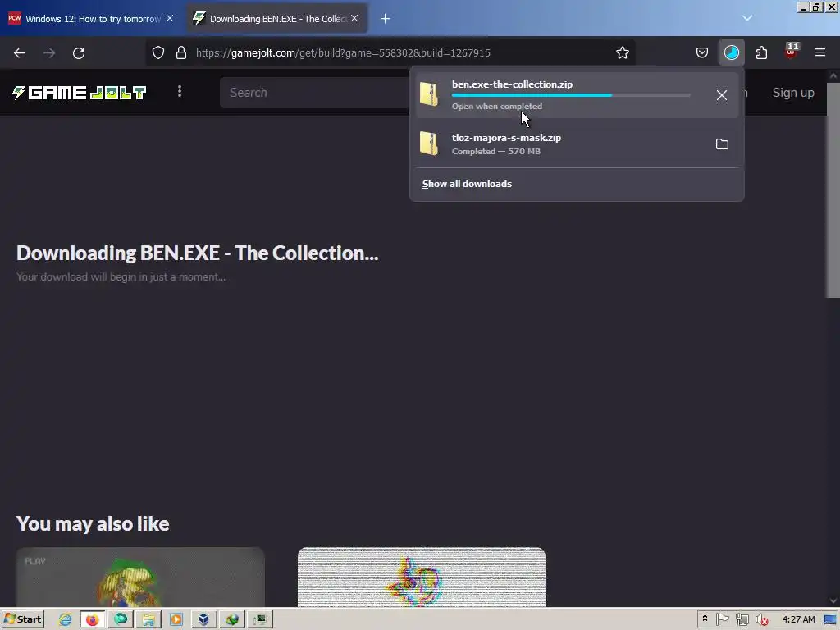Open the VirtualBox cube taskbar icon
The image size is (840, 630).
(x=203, y=620)
